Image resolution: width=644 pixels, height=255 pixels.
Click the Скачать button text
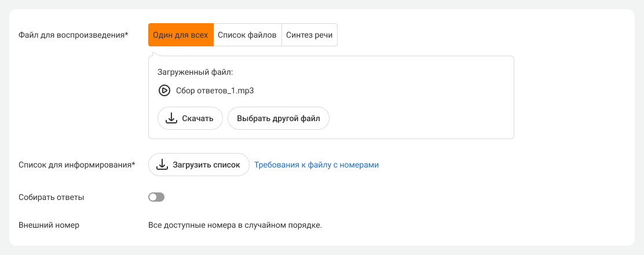(197, 118)
